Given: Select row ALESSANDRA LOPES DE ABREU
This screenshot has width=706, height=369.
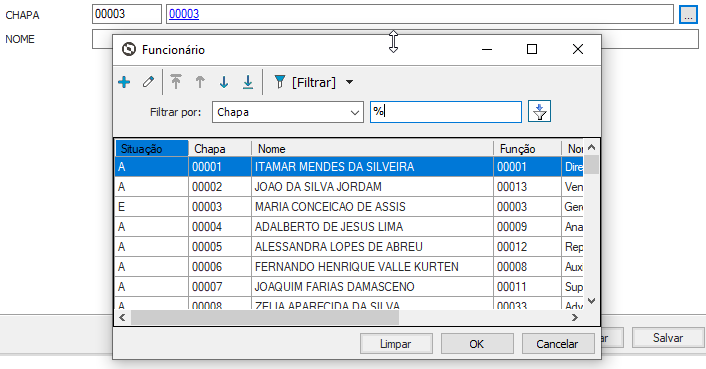Looking at the screenshot, I should coord(349,247).
